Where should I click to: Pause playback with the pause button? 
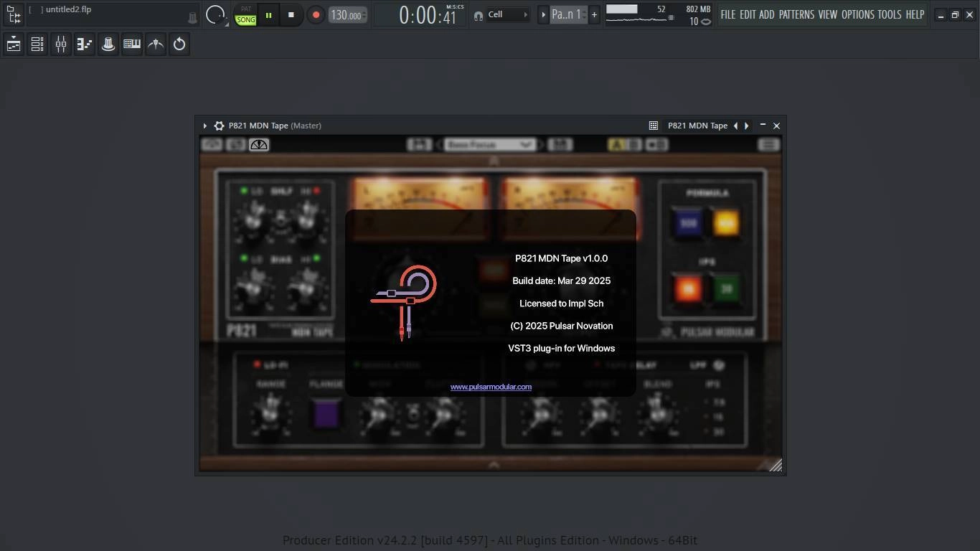268,15
